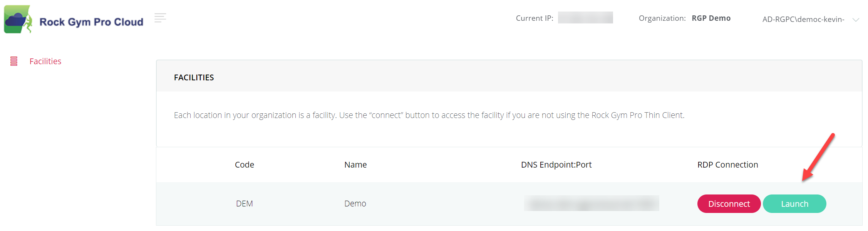Select the blurred Current IP value
The image size is (868, 231).
585,18
